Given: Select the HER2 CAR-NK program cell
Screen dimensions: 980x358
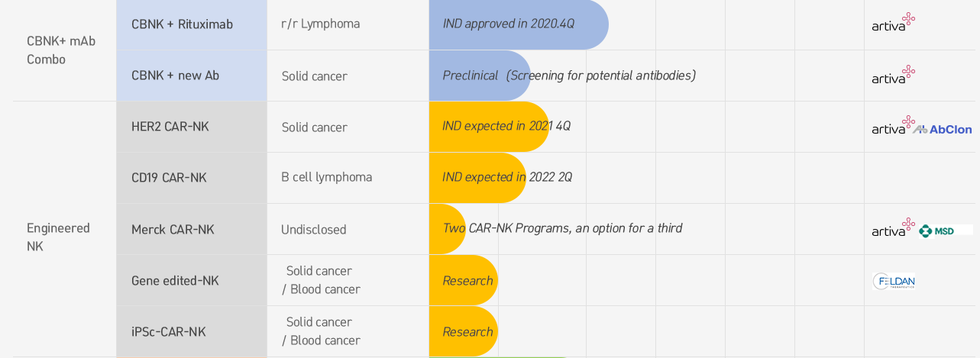Looking at the screenshot, I should 192,127.
